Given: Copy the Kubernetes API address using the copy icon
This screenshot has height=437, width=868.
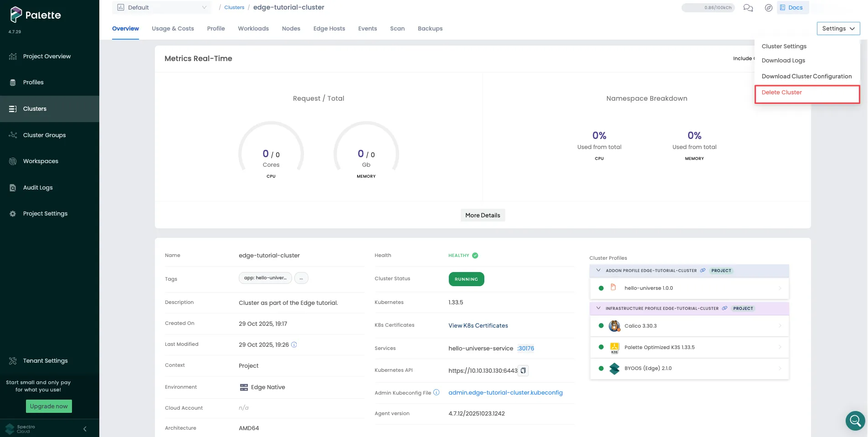Looking at the screenshot, I should (x=523, y=370).
